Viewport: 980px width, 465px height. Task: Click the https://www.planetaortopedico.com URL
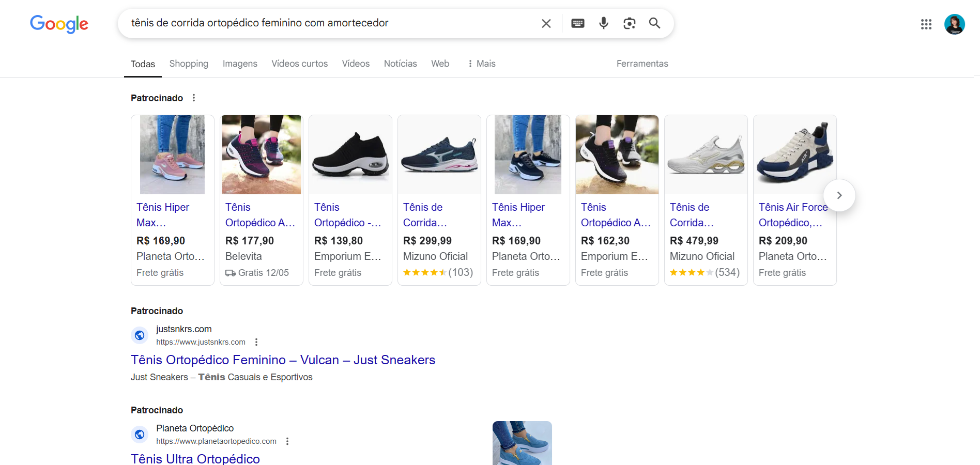tap(216, 441)
